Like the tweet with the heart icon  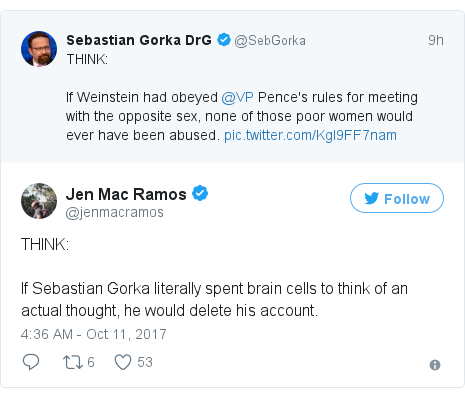pos(123,362)
